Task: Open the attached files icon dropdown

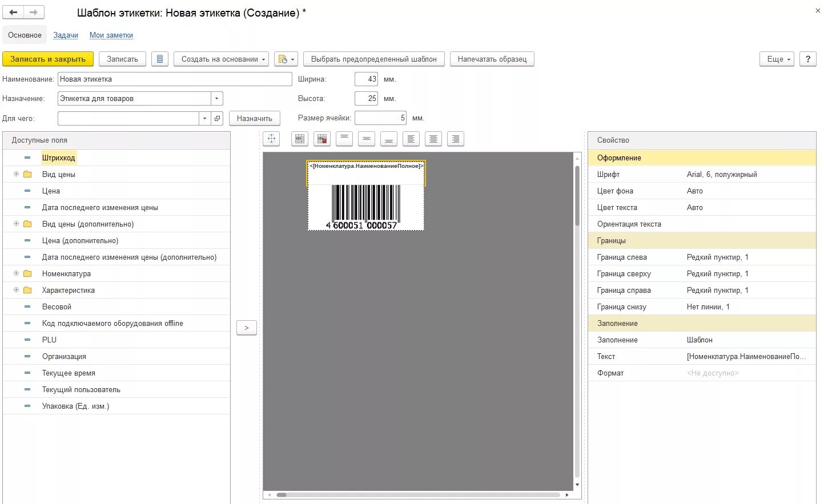Action: tap(286, 59)
